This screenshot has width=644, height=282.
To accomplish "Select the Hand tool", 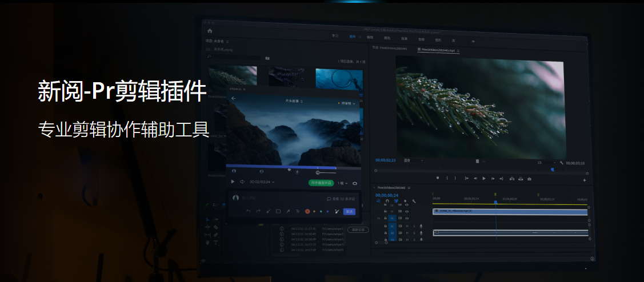I will pyautogui.click(x=207, y=243).
